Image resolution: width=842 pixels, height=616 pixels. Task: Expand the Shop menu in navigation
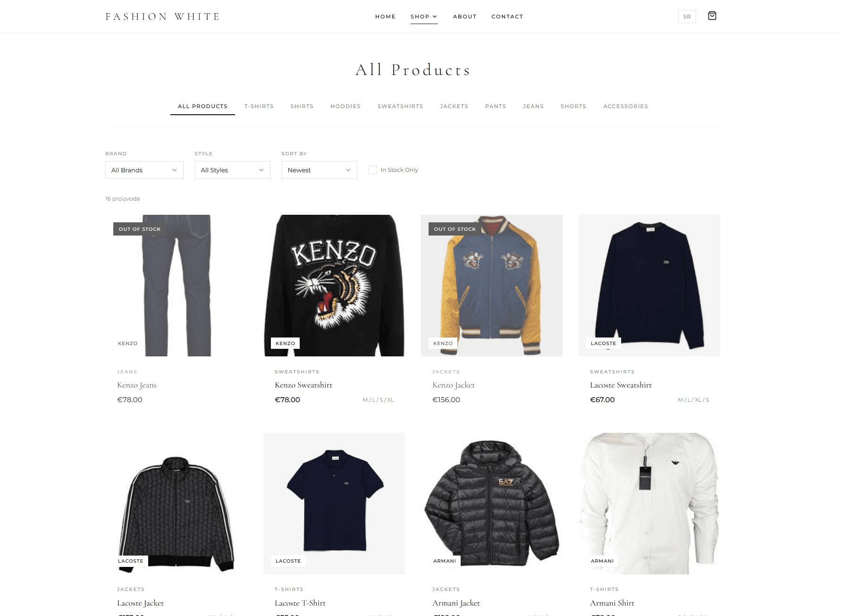tap(424, 17)
